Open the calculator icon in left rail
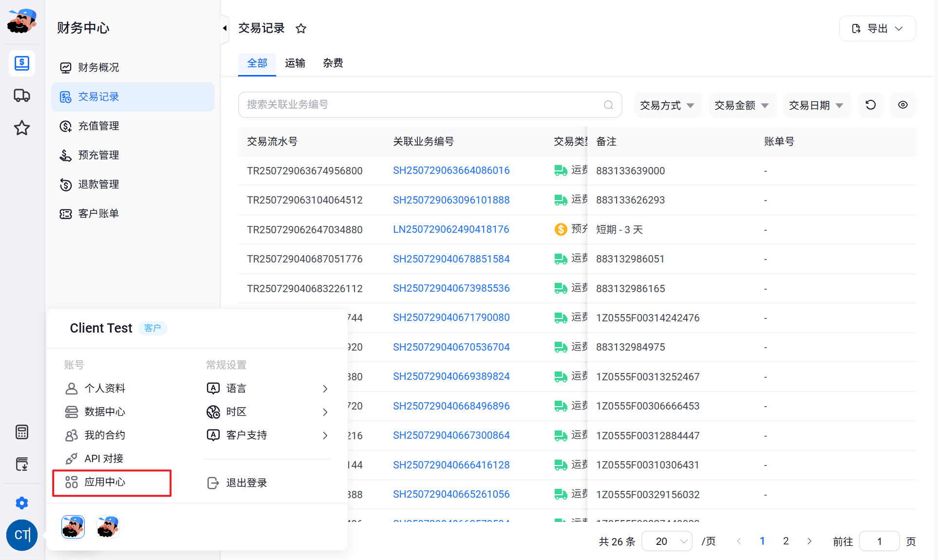The image size is (938, 560). tap(22, 432)
